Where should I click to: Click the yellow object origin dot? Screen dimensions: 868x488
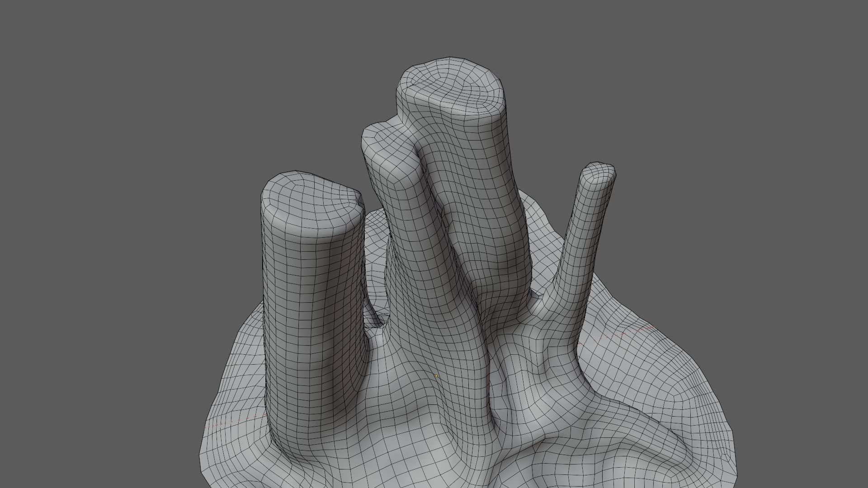click(436, 375)
